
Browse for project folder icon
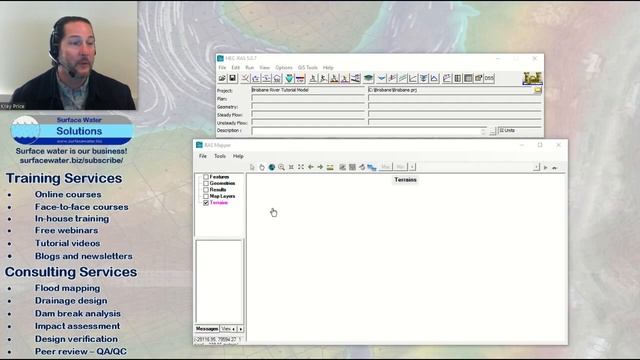pos(538,90)
